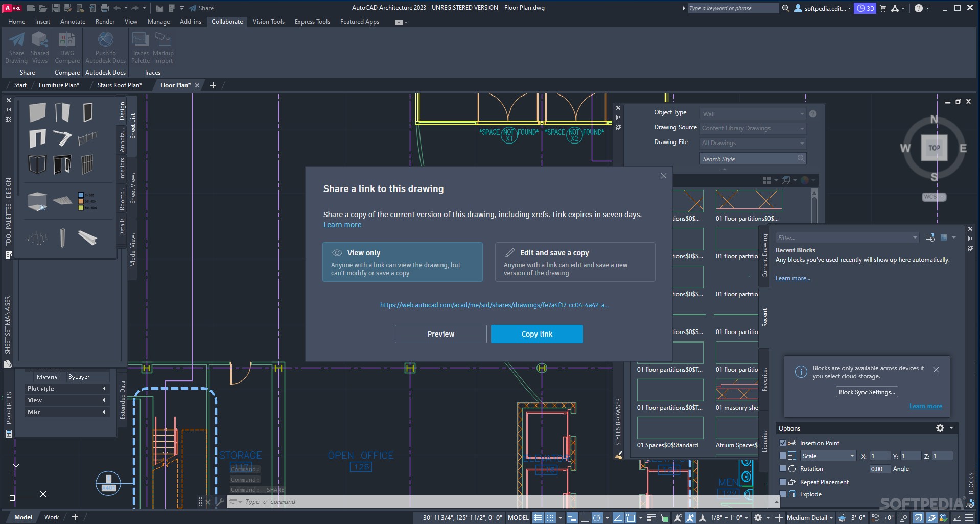The width and height of the screenshot is (980, 524).
Task: Click the TOP face of the ViewCube
Action: 934,148
